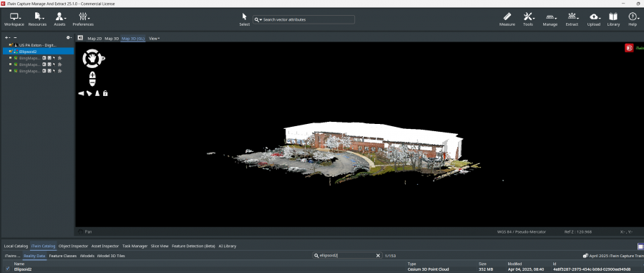Open the Library book icon
Screen dimensions: 644x273
pos(613,19)
